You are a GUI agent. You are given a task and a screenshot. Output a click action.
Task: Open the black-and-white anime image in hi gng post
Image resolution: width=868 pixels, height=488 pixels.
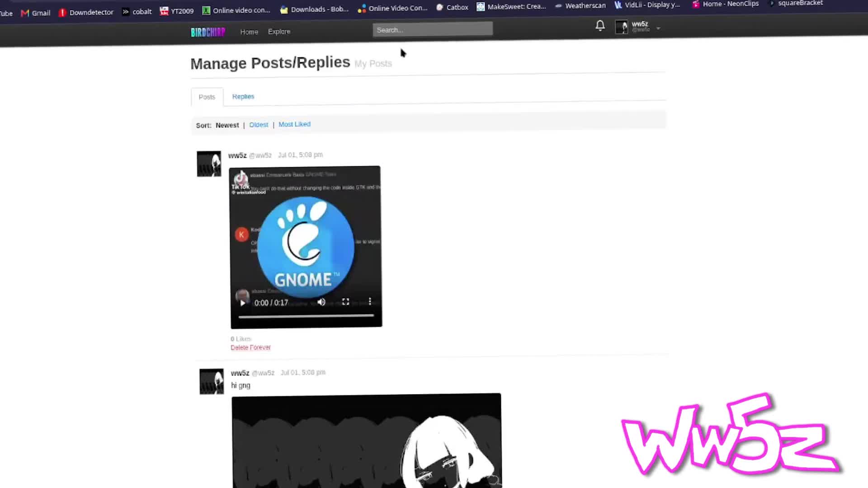point(367,441)
